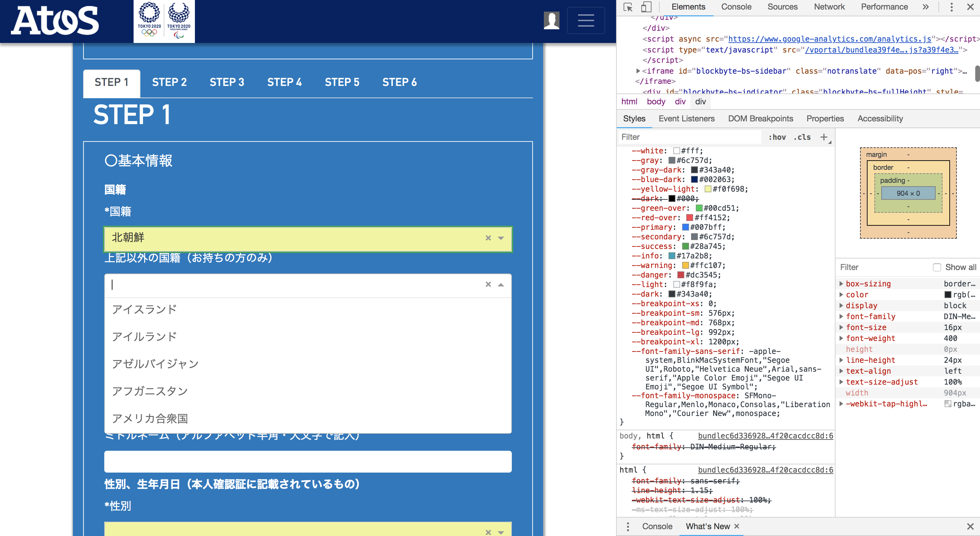Expand the font-family computed property

(841, 316)
